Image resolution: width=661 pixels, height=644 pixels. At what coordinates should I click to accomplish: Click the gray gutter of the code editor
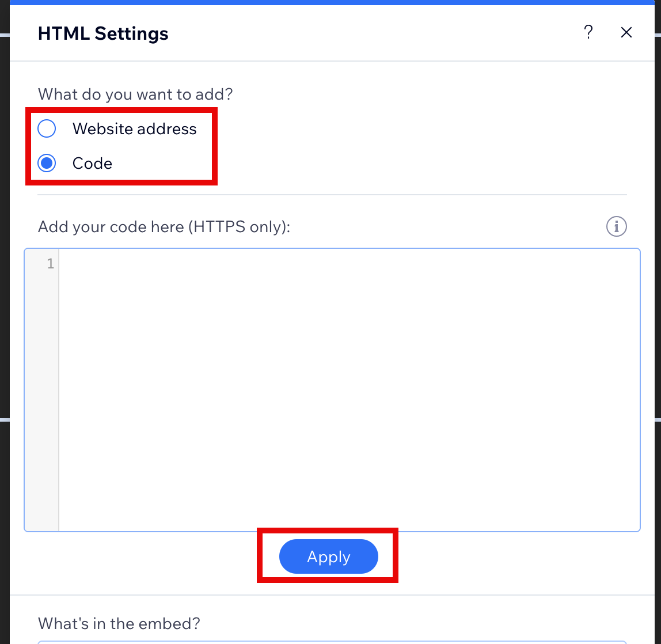point(41,390)
